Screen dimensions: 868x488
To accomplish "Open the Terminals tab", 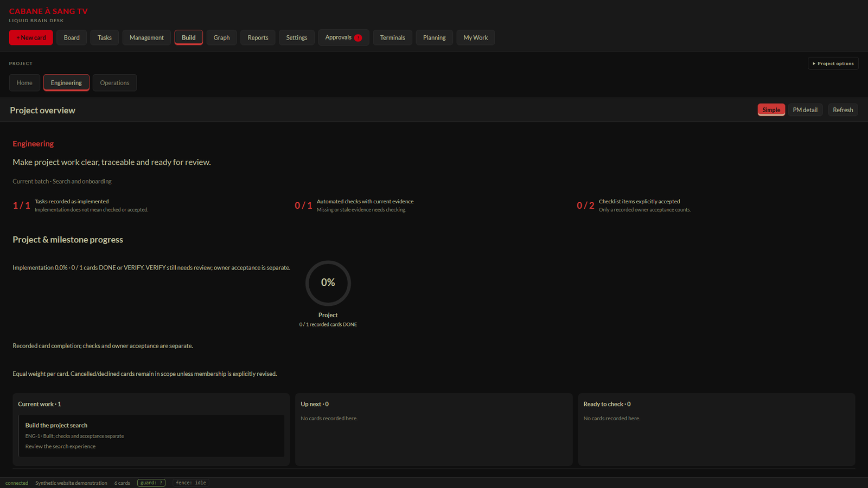I will pos(392,37).
